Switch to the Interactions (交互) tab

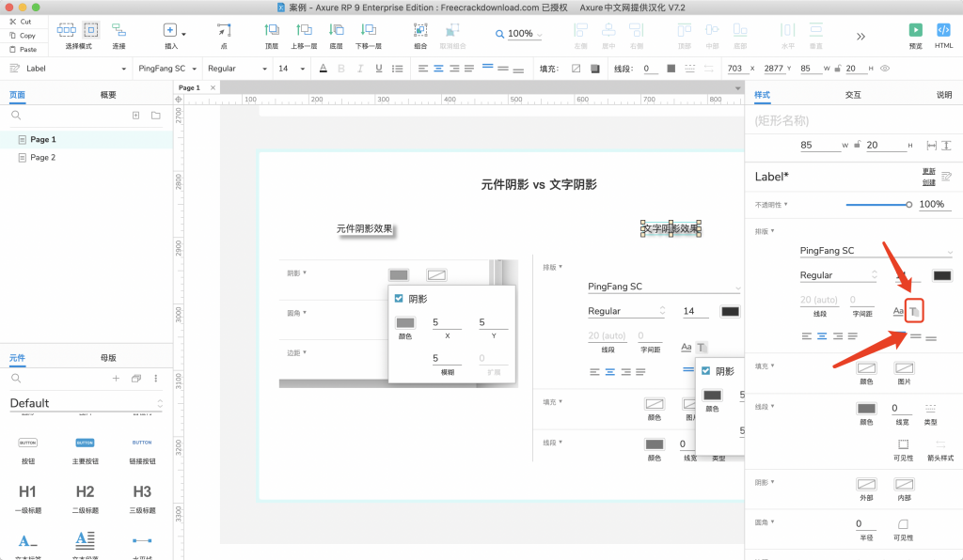pyautogui.click(x=853, y=95)
